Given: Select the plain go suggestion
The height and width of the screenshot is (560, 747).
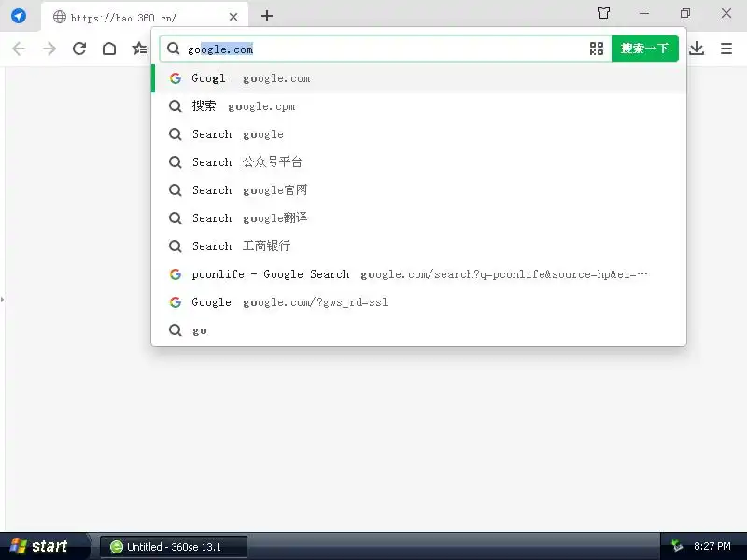Looking at the screenshot, I should (x=418, y=330).
